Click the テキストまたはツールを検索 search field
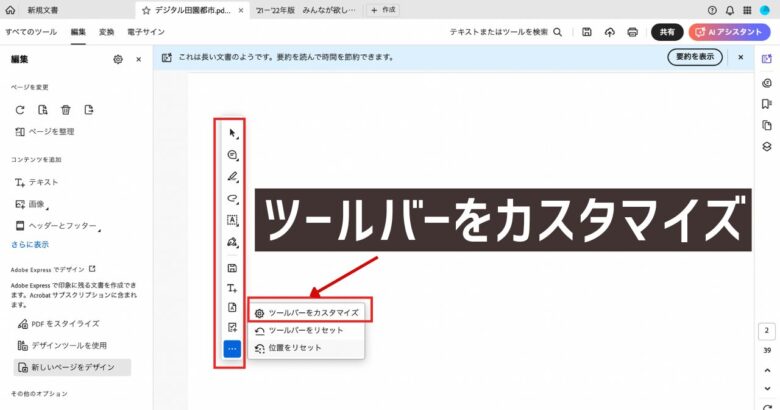 [x=505, y=32]
